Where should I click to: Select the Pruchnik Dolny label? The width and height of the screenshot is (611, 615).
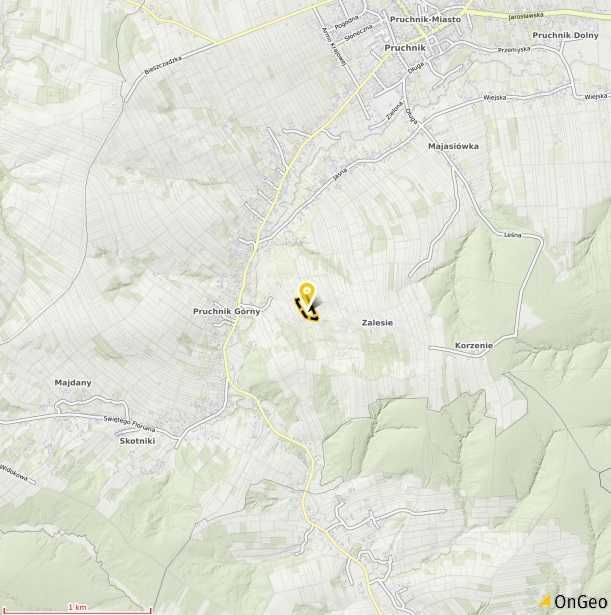coord(565,35)
